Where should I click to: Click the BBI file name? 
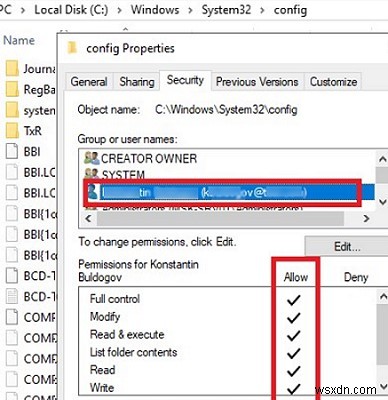pos(32,152)
